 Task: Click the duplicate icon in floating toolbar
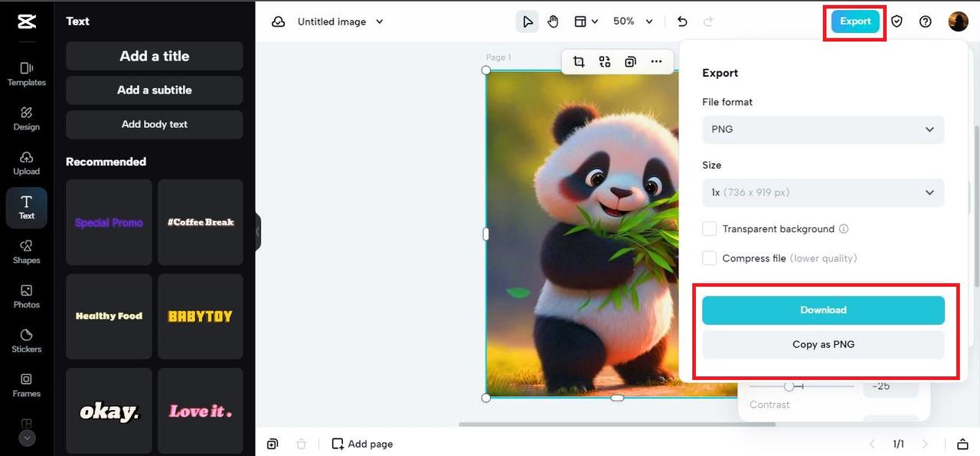[x=630, y=61]
